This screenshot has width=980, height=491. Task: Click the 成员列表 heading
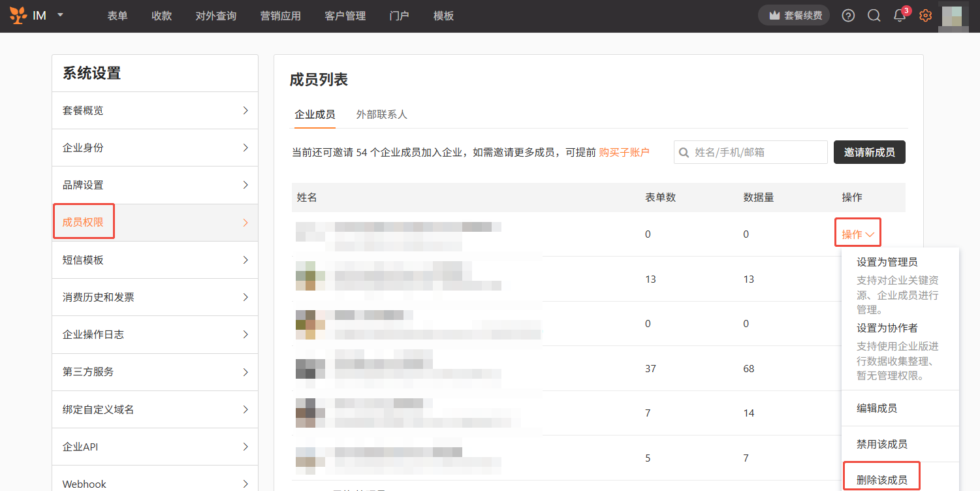(319, 80)
